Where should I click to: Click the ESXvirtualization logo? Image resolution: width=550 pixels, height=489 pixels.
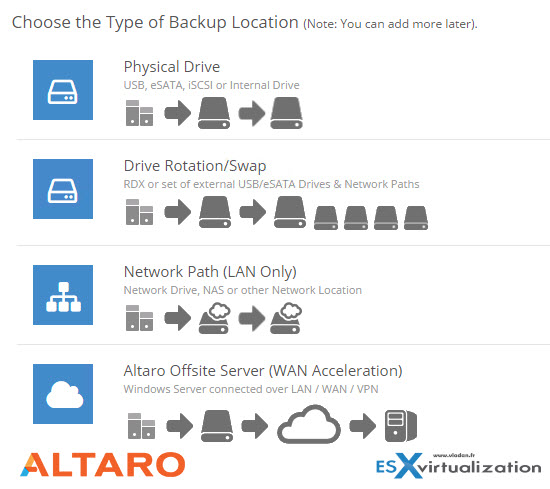coord(458,465)
